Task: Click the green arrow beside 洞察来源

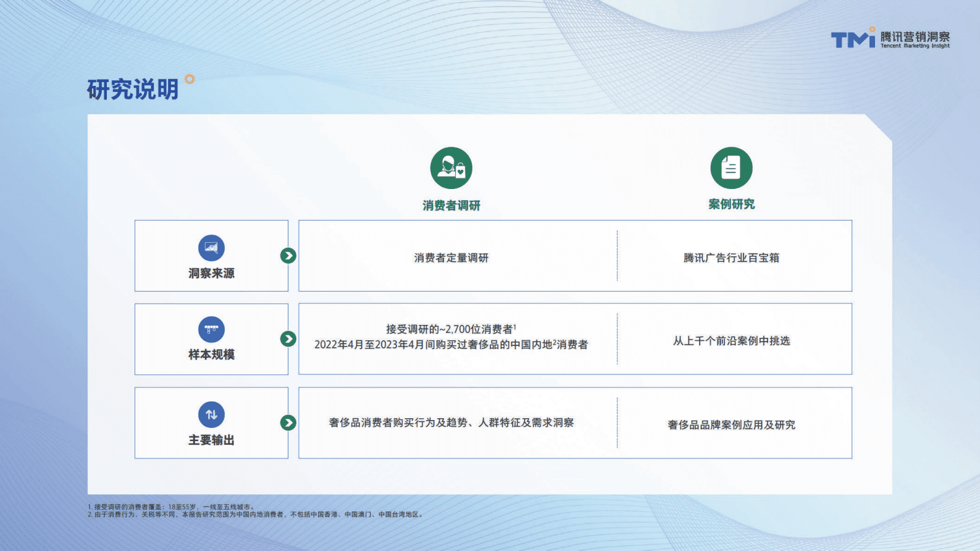Action: pos(288,256)
